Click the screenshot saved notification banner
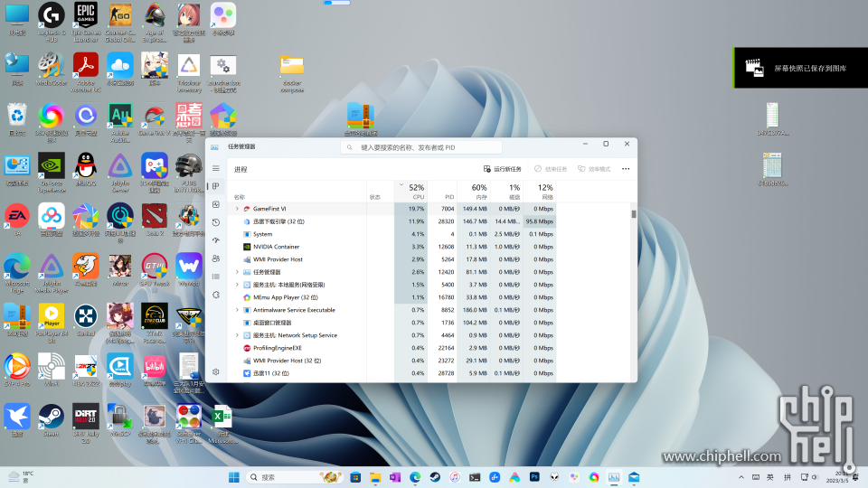 (800, 68)
